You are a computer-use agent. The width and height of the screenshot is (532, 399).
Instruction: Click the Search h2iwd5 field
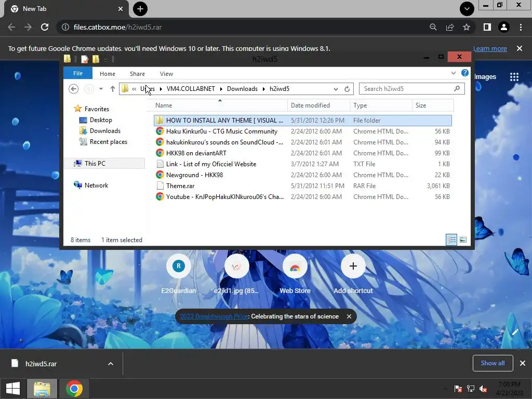(x=411, y=89)
